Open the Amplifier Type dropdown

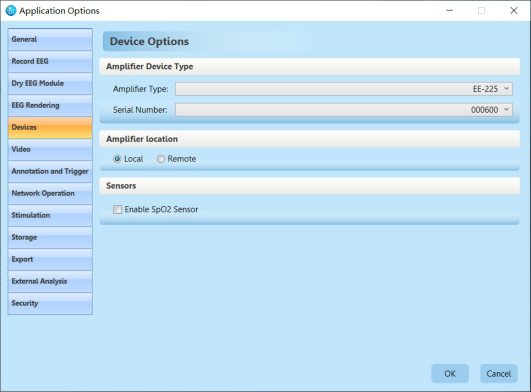[x=344, y=89]
